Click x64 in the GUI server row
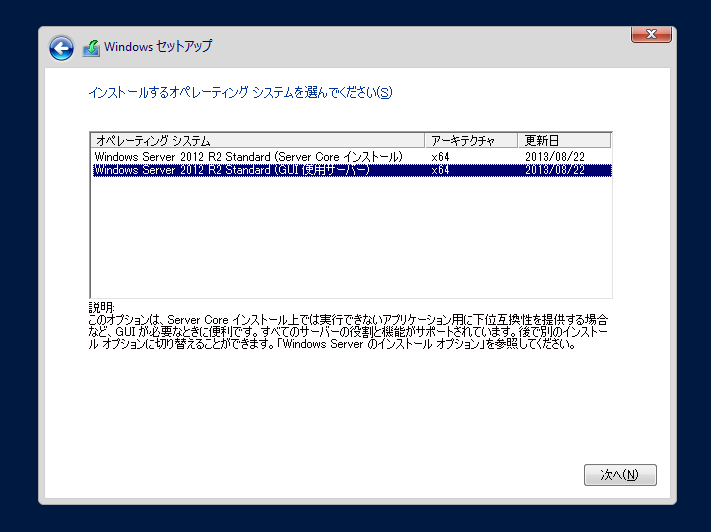This screenshot has width=711, height=532. (440, 170)
